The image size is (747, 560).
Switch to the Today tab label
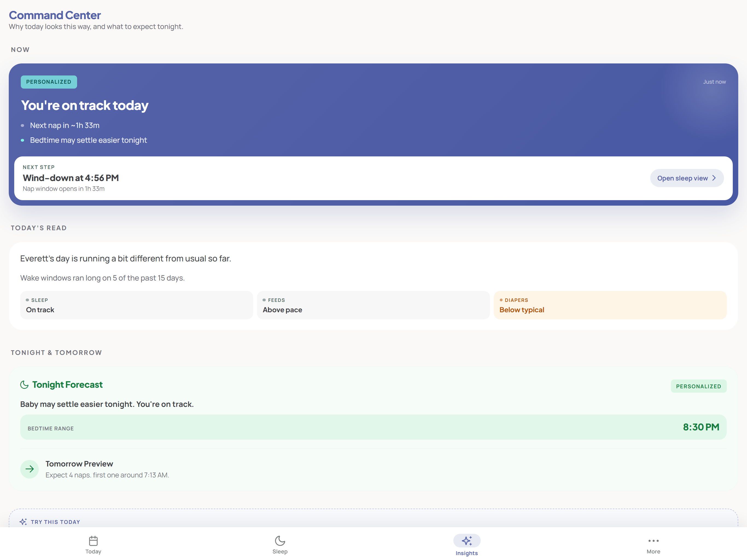click(93, 552)
